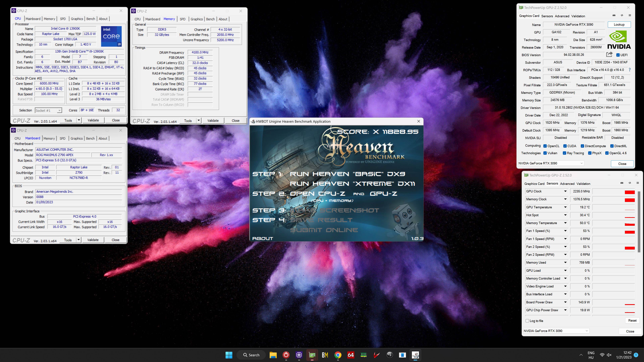The height and width of the screenshot is (362, 644).
Task: Open the GPU Clock sensor dropdown arrow
Action: (565, 191)
